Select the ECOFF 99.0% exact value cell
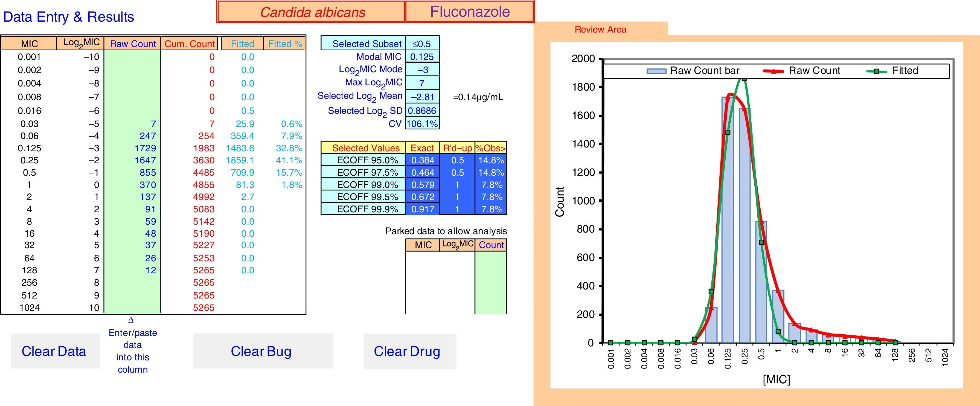980x406 pixels. point(422,185)
